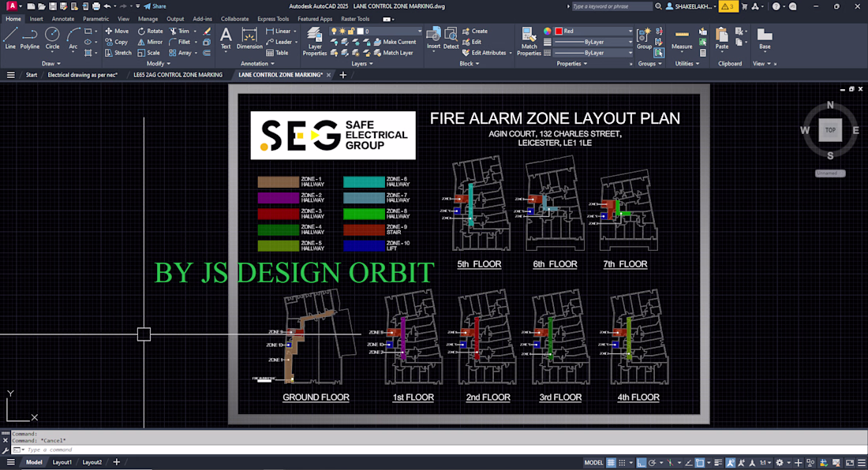Click the Paste button
This screenshot has height=470, width=868.
click(x=722, y=39)
